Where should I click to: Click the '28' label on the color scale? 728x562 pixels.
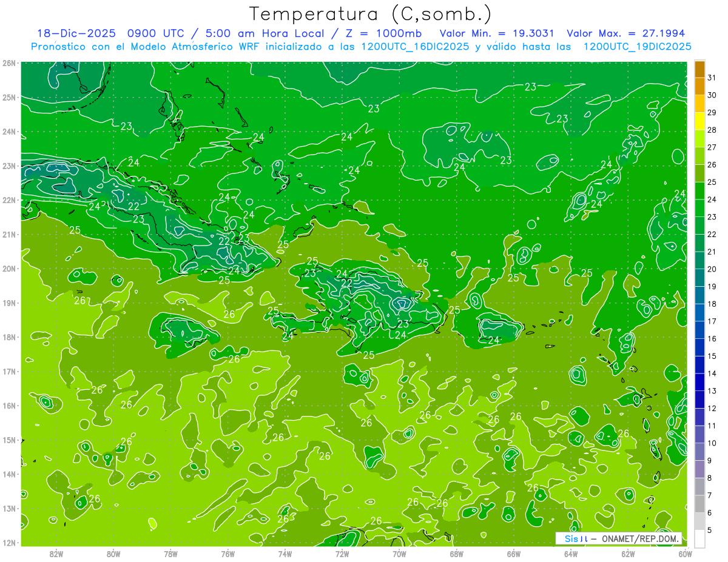tap(712, 130)
